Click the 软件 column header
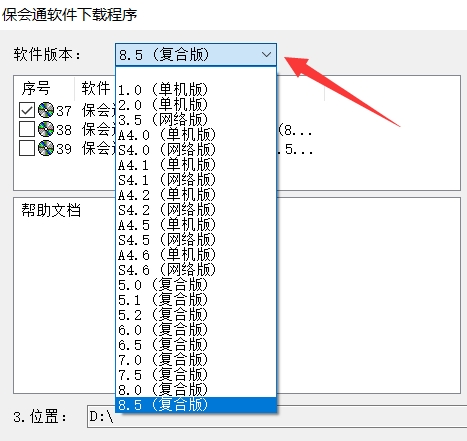 [x=96, y=88]
